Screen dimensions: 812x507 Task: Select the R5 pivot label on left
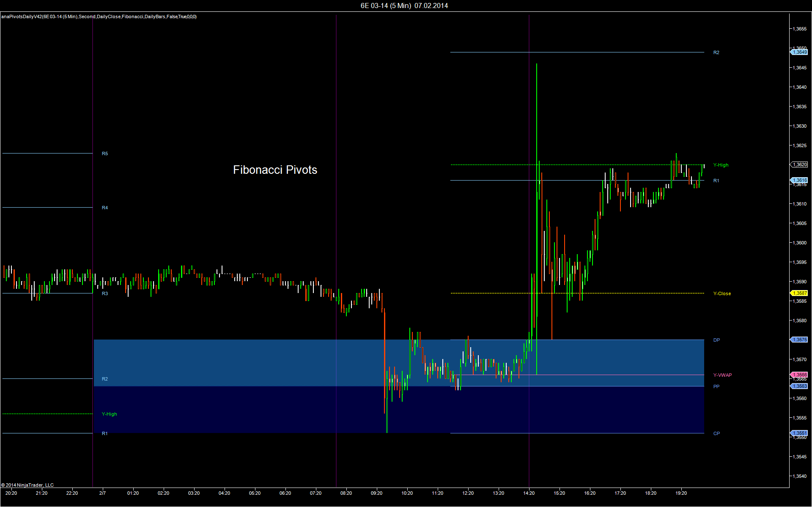(x=105, y=153)
